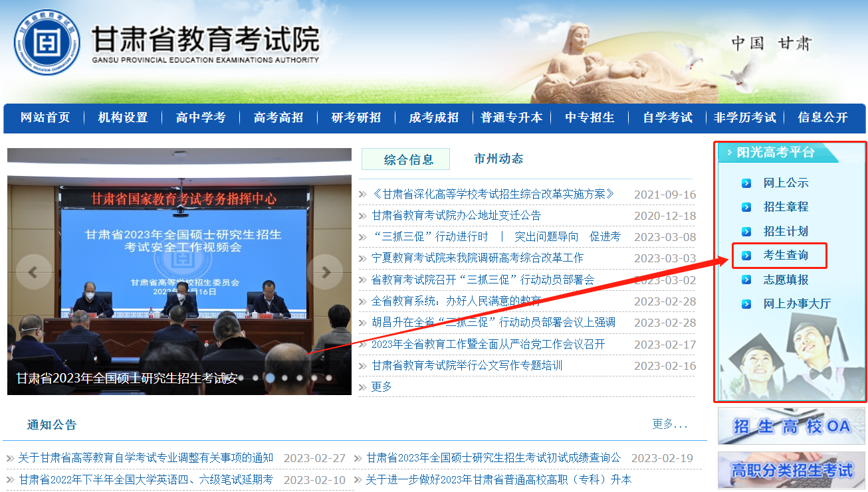This screenshot has width=868, height=492.
Task: Click arrow icon beside 考生查询
Action: pos(747,256)
